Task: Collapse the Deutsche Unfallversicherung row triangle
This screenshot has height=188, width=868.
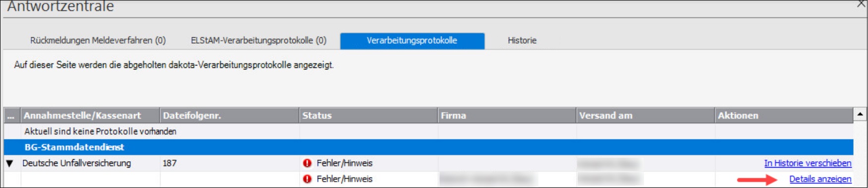Action: [x=9, y=163]
